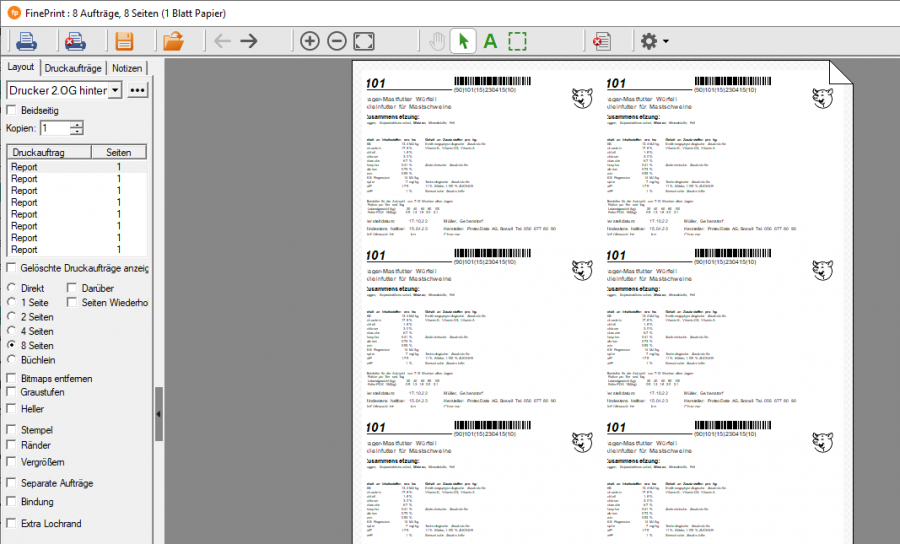Select the last Report row in list

pos(77,250)
